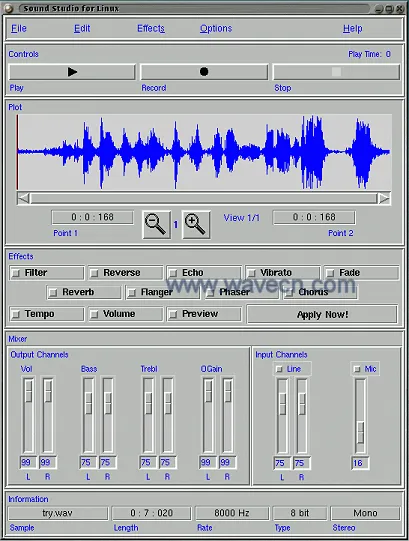Screen dimensions: 409x541
Task: Click the Point 1 time field
Action: (92, 217)
